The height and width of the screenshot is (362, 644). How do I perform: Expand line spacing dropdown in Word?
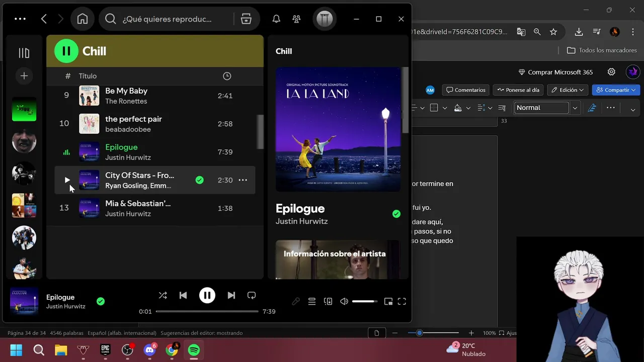coord(490,108)
